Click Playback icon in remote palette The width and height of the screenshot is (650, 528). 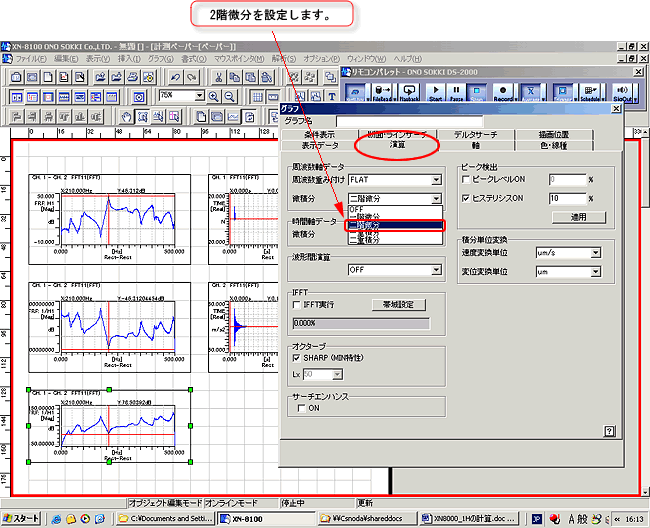(409, 93)
